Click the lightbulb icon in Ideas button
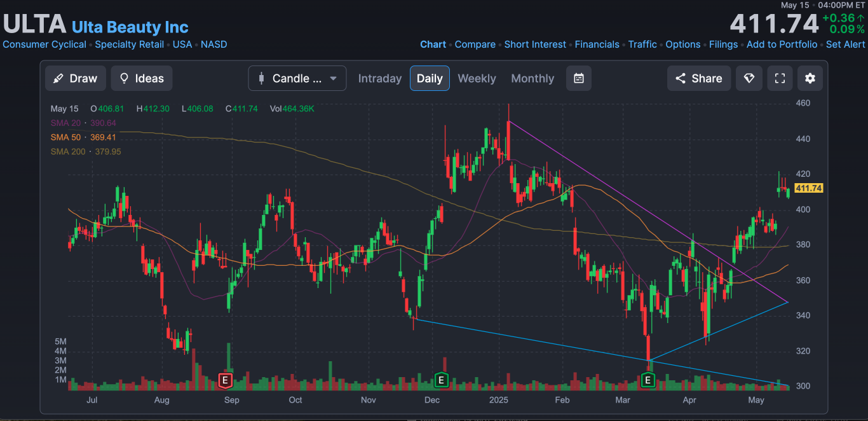The height and width of the screenshot is (421, 868). 125,78
